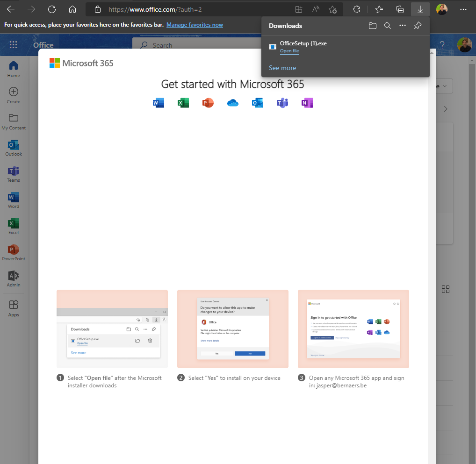
Task: Click the right chevron arrow behind dialog
Action: 445,109
